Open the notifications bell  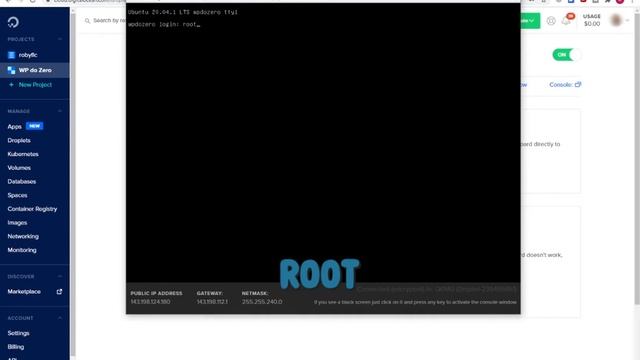[566, 21]
